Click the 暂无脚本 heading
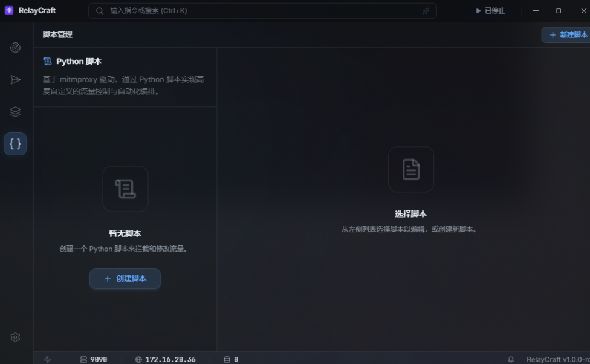The image size is (590, 364). pyautogui.click(x=125, y=233)
